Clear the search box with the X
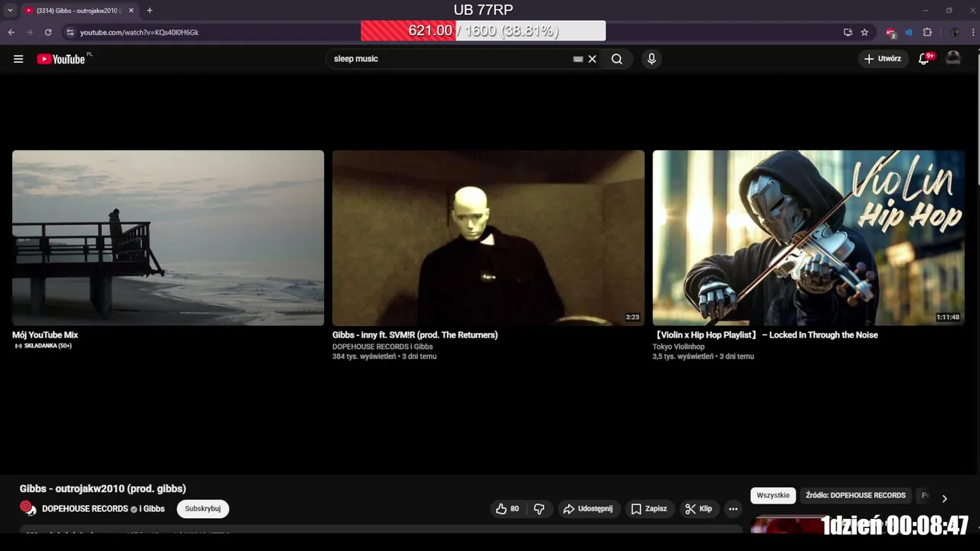980x551 pixels. pos(592,59)
